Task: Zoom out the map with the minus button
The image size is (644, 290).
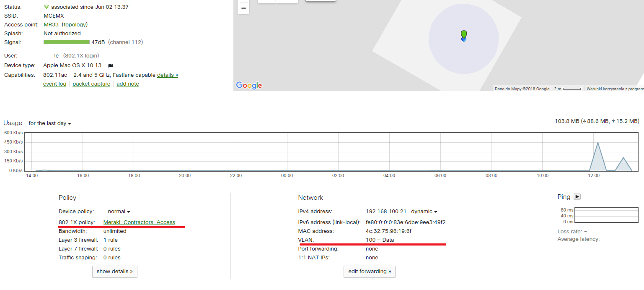Action: pos(243,8)
